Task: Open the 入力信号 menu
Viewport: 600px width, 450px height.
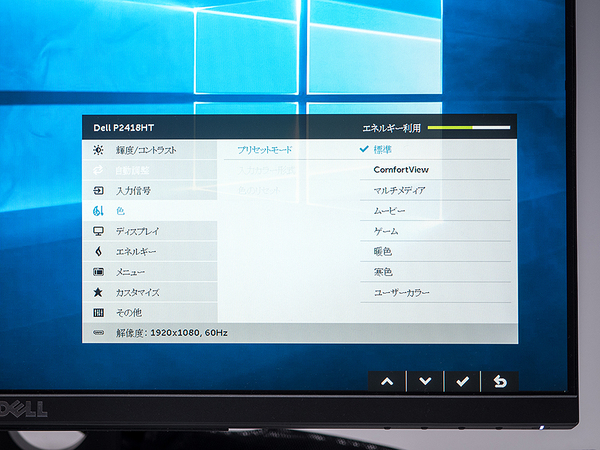Action: 150,191
